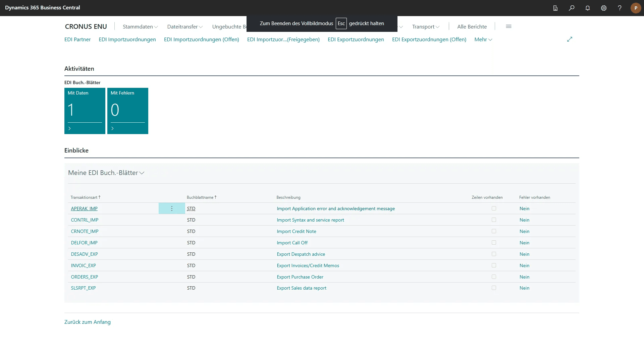Screen dimensions: 644x362
Task: Toggle Zeilen vorhanden checkbox for APERAK_IMP
Action: point(494,208)
